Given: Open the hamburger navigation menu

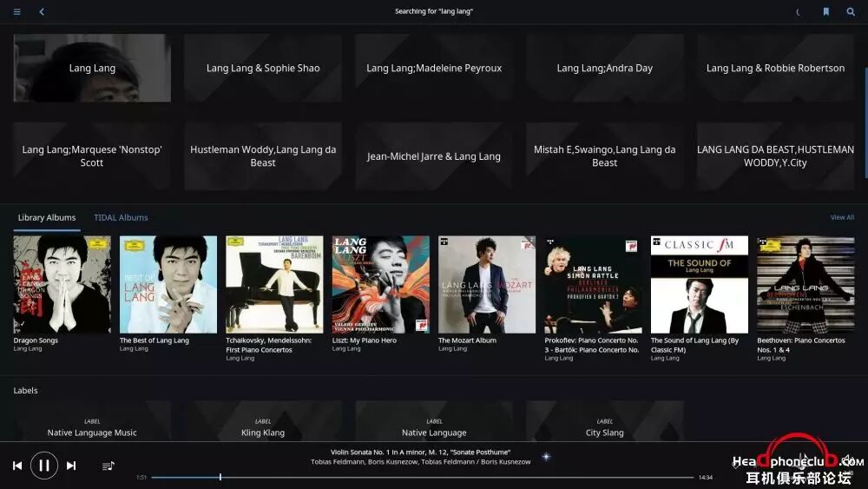Looking at the screenshot, I should click(x=17, y=11).
